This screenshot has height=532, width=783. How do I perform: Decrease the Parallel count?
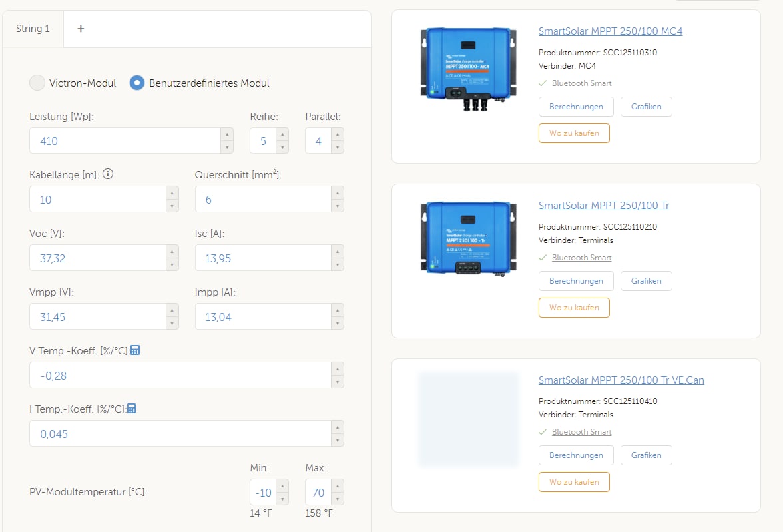(338, 147)
